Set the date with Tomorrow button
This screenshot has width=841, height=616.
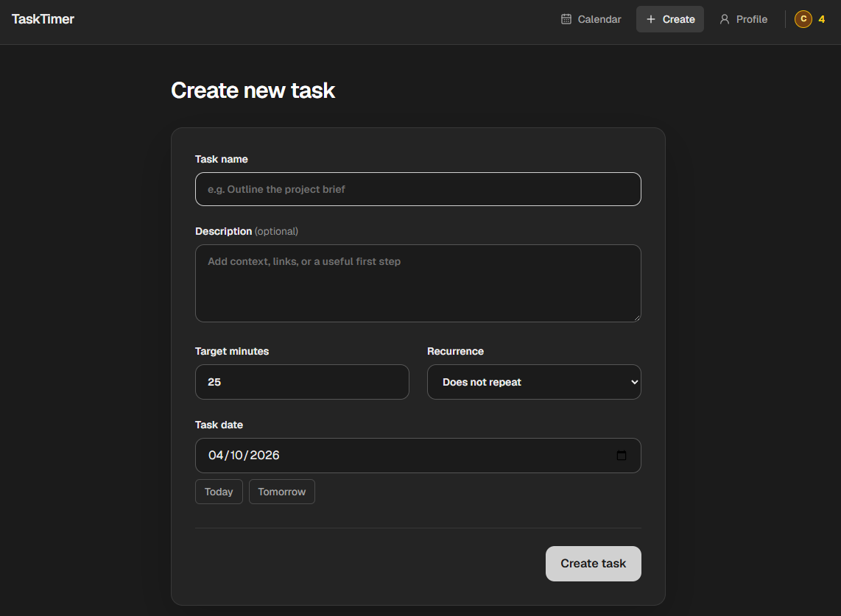281,492
